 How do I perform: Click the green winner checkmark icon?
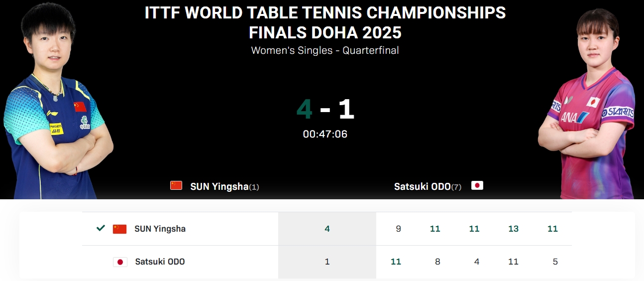click(101, 228)
